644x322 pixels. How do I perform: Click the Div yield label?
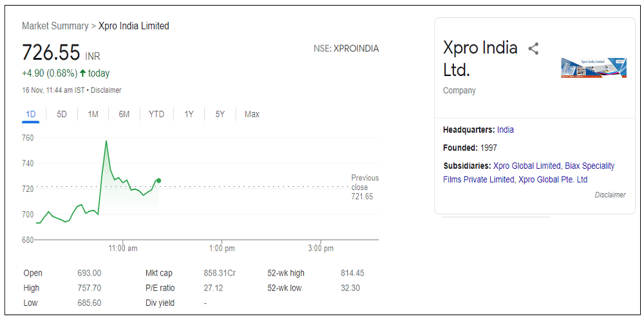160,303
